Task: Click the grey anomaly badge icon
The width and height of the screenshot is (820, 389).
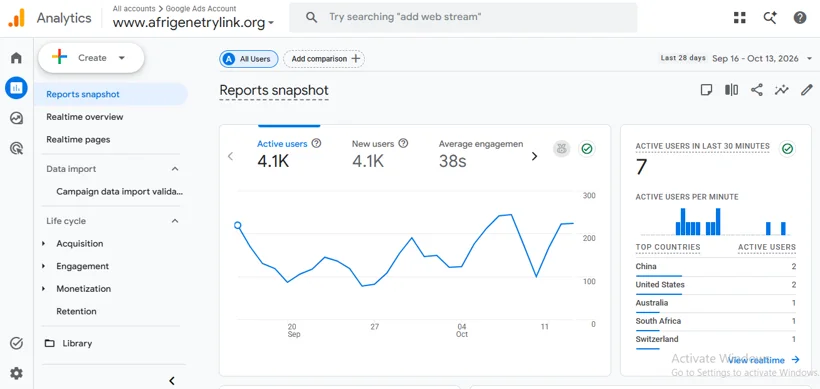Action: coord(562,149)
